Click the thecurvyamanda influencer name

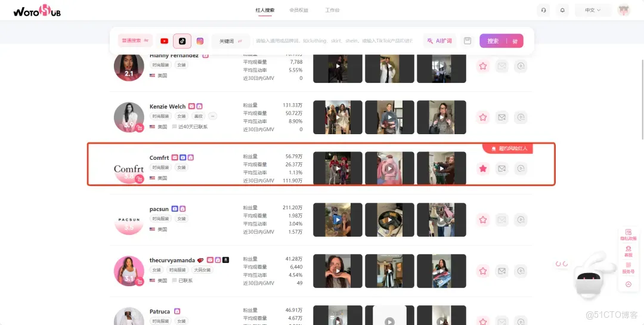click(172, 260)
